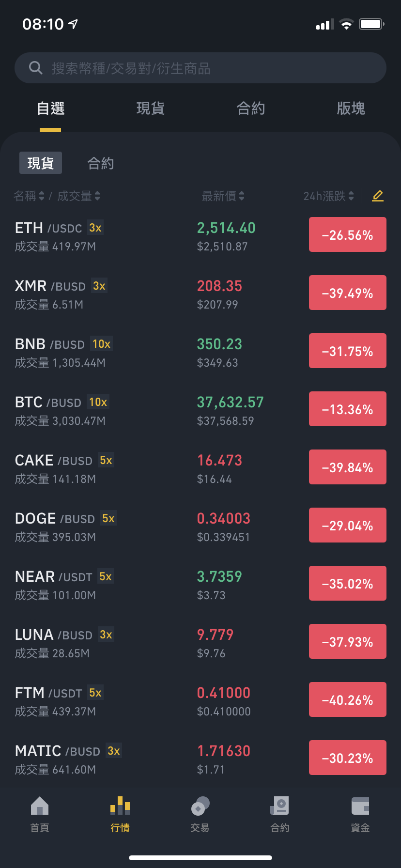Image resolution: width=401 pixels, height=868 pixels.
Task: Select the 現貨 spot sub-filter chip
Action: [41, 163]
